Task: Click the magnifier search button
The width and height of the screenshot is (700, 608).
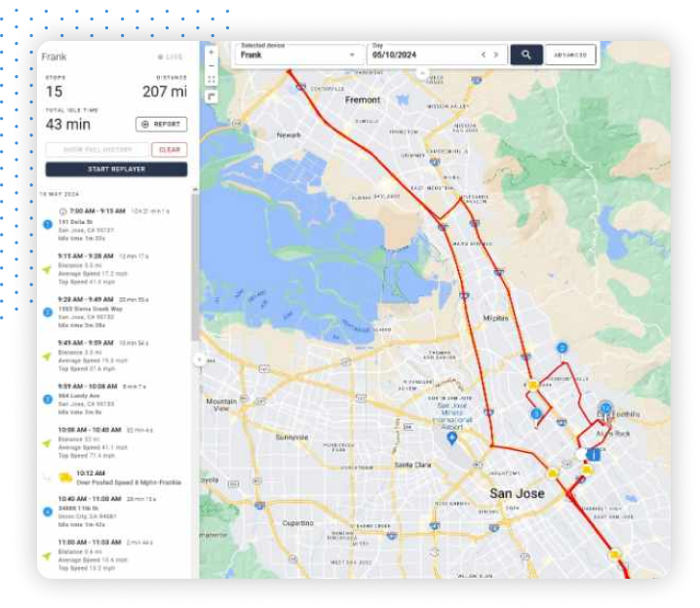Action: pyautogui.click(x=525, y=56)
